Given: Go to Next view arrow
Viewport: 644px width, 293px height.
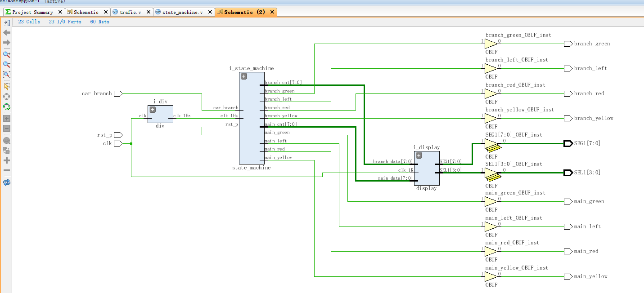Looking at the screenshot, I should click(7, 43).
